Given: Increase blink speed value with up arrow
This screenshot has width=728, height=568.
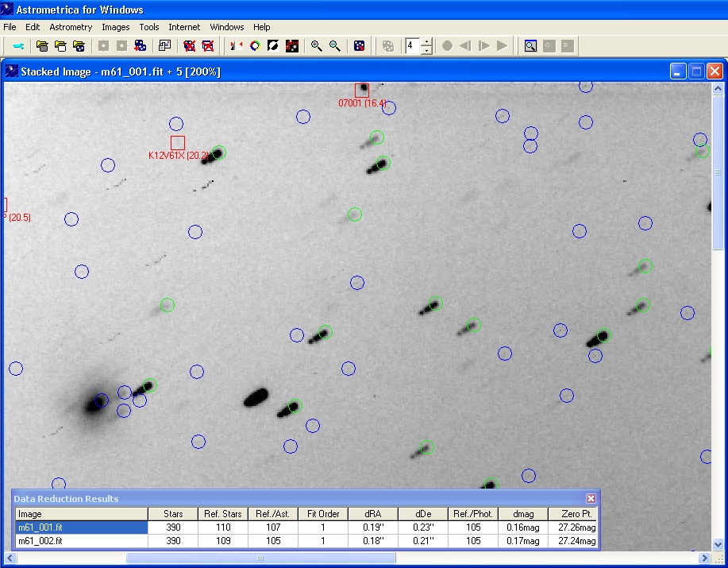Looking at the screenshot, I should 426,42.
